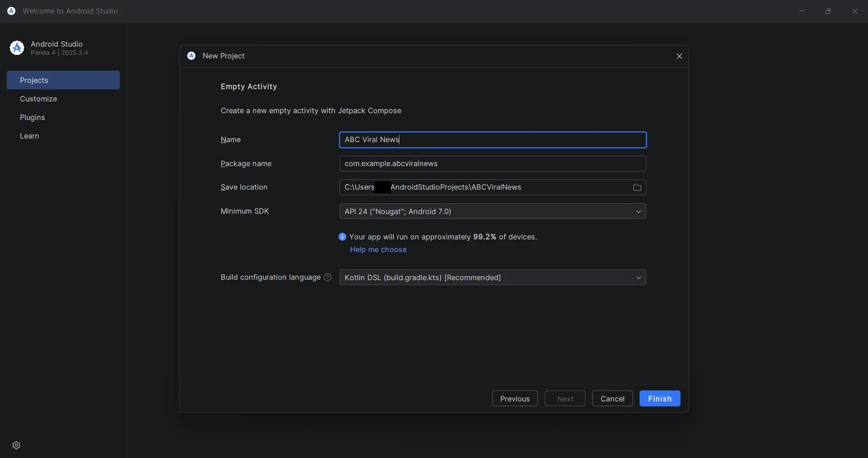The image size is (868, 458).
Task: Close the Welcome to Android Studio window
Action: coord(854,11)
